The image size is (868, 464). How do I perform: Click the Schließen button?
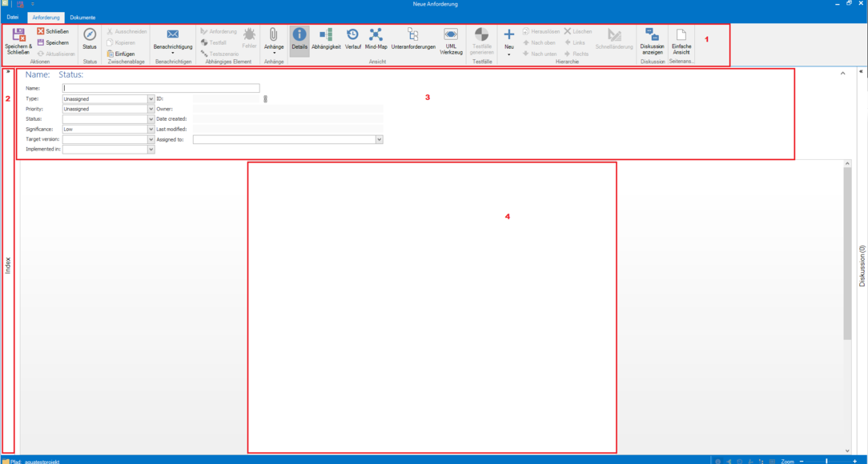point(53,31)
